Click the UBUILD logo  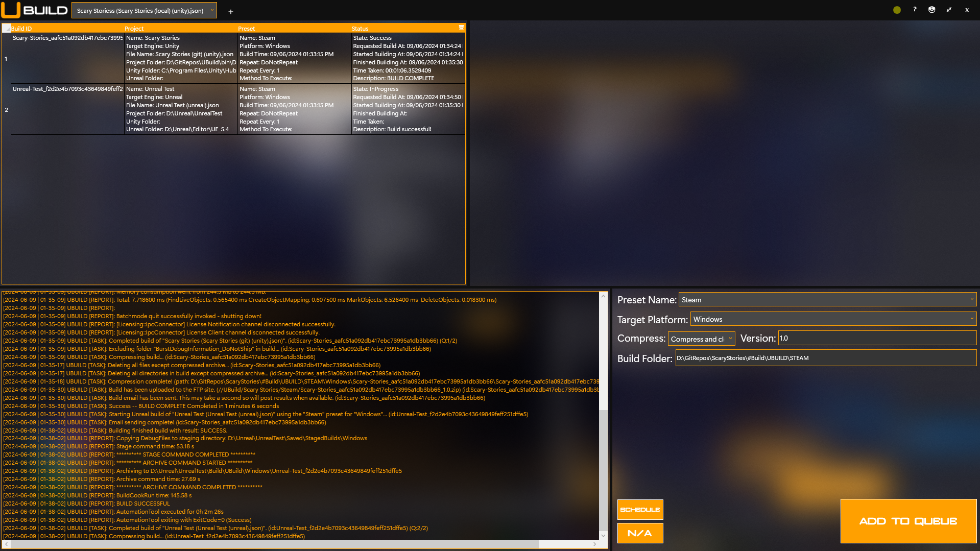[35, 10]
